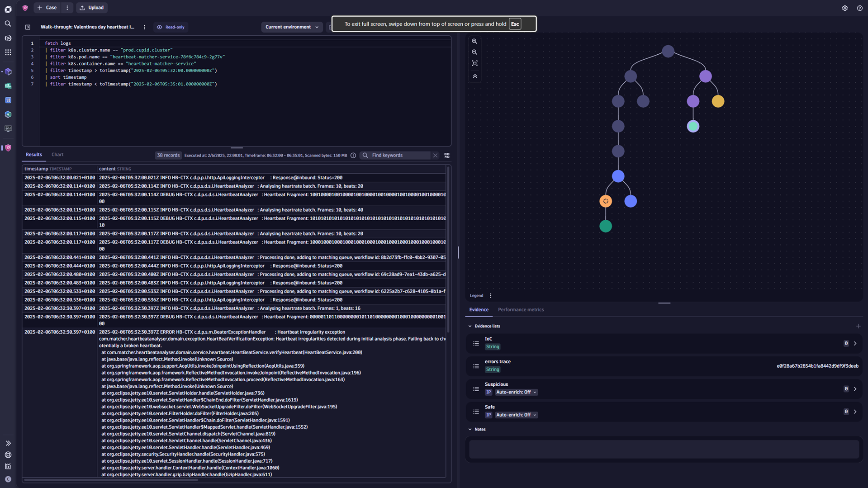The height and width of the screenshot is (488, 868).
Task: Collapse the graph zoom toolbar
Action: 474,76
